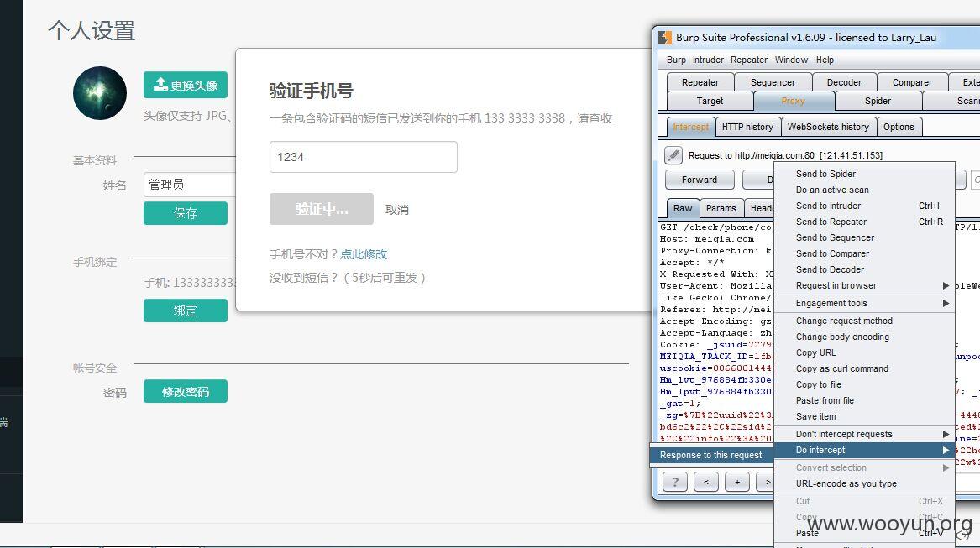Open the WebSockets history sub-tab
This screenshot has height=548, width=980.
(x=828, y=127)
